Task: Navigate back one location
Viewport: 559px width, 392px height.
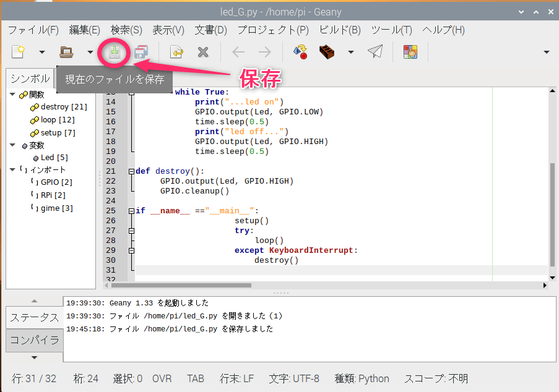Action: 238,53
